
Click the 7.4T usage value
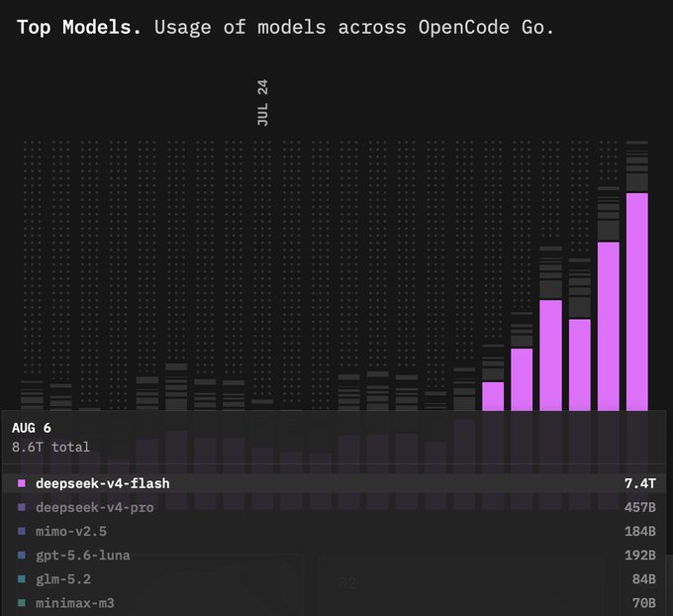pyautogui.click(x=640, y=483)
